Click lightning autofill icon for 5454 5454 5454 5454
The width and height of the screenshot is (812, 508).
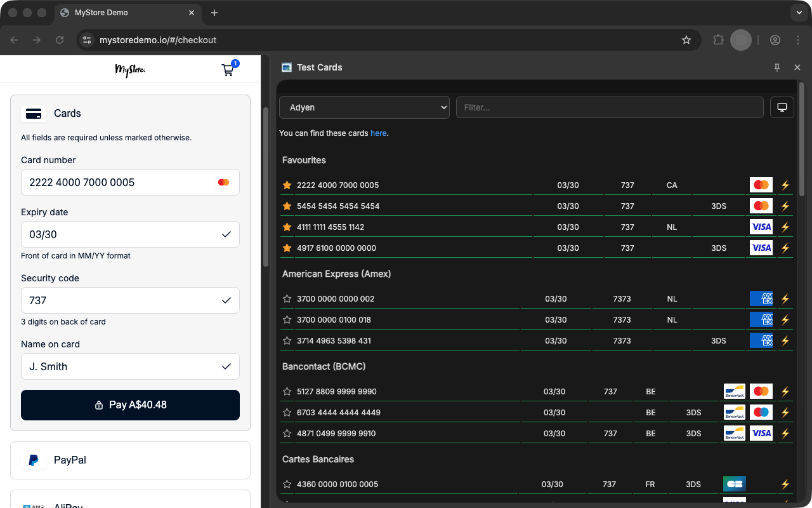pyautogui.click(x=785, y=206)
